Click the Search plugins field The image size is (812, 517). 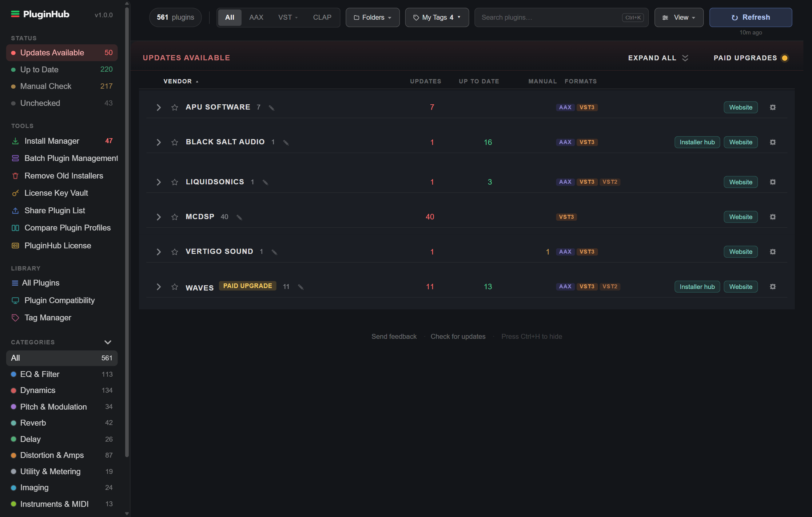(561, 17)
